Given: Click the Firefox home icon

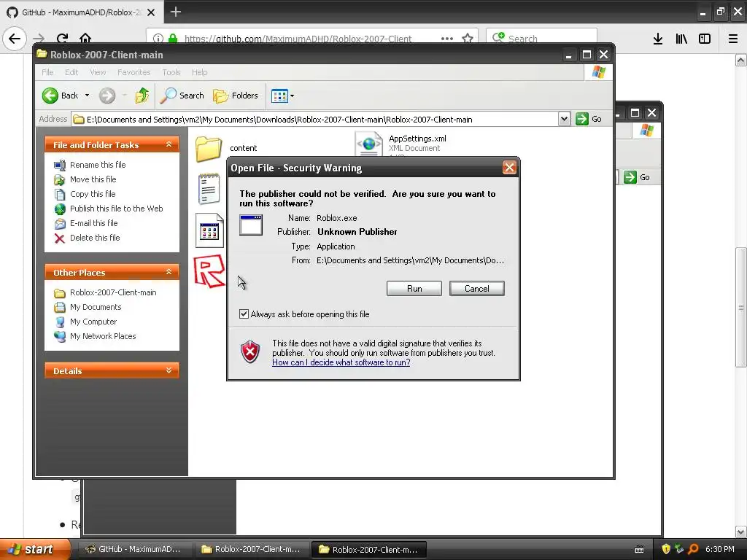Looking at the screenshot, I should pyautogui.click(x=85, y=39).
